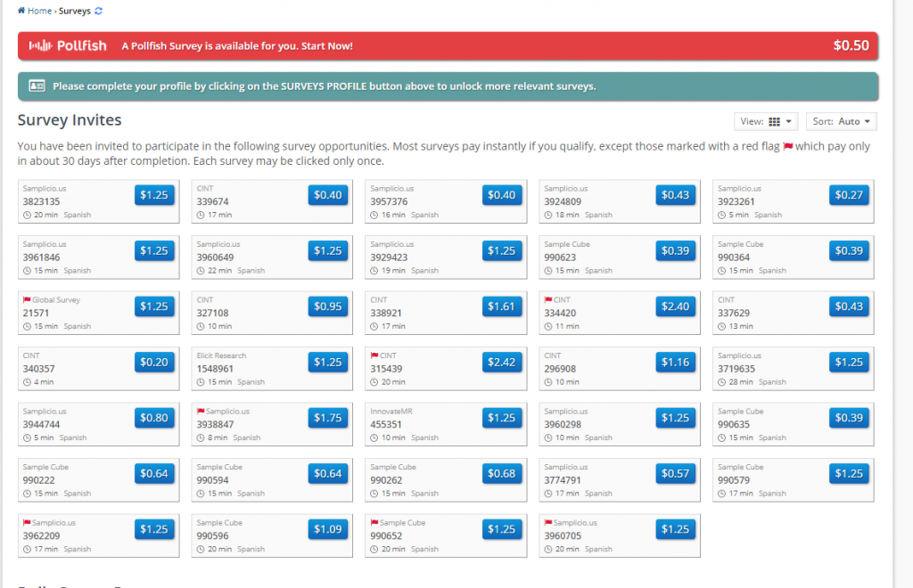
Task: Click clock icon on survey 3823135
Action: pos(27,216)
